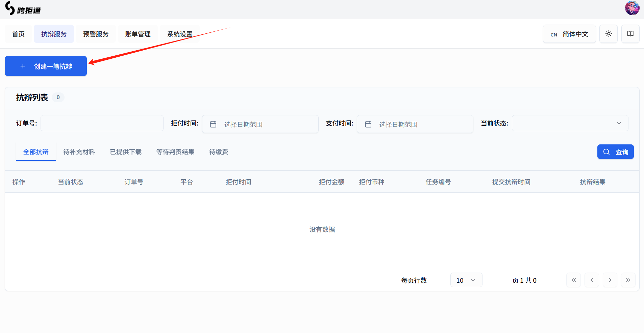Open the 简体中文 language selector
The height and width of the screenshot is (333, 644).
tap(569, 34)
